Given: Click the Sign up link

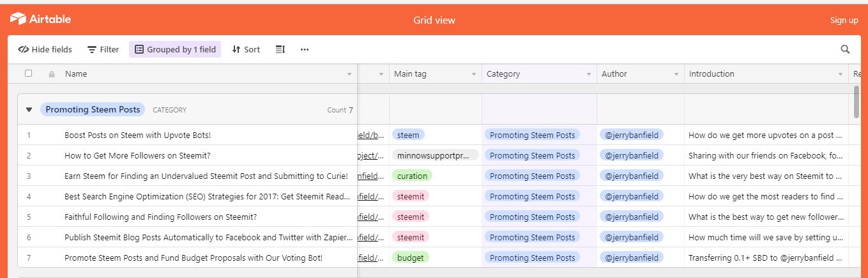Looking at the screenshot, I should point(844,20).
